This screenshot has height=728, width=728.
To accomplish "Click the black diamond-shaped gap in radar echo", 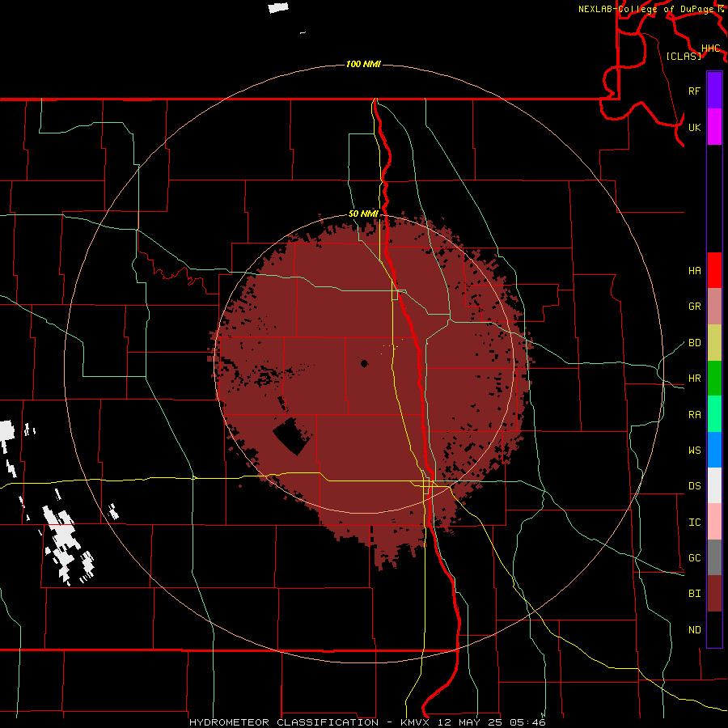I will pyautogui.click(x=292, y=437).
